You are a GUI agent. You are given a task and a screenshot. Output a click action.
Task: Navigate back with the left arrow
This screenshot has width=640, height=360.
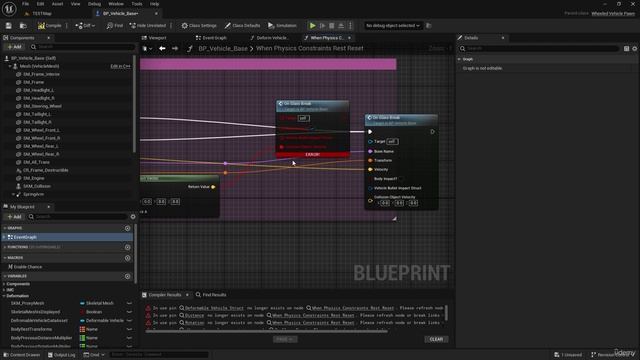tap(162, 49)
